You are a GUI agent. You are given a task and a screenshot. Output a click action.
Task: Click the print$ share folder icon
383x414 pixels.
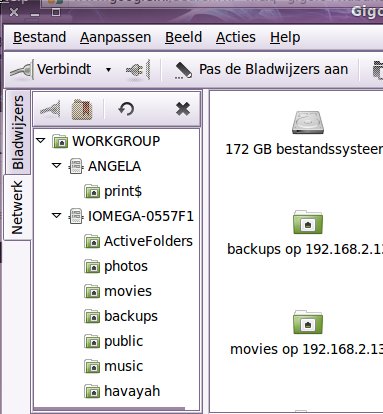point(92,191)
